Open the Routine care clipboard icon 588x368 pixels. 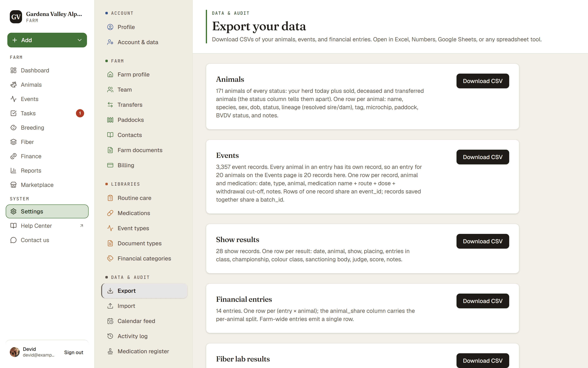point(110,198)
